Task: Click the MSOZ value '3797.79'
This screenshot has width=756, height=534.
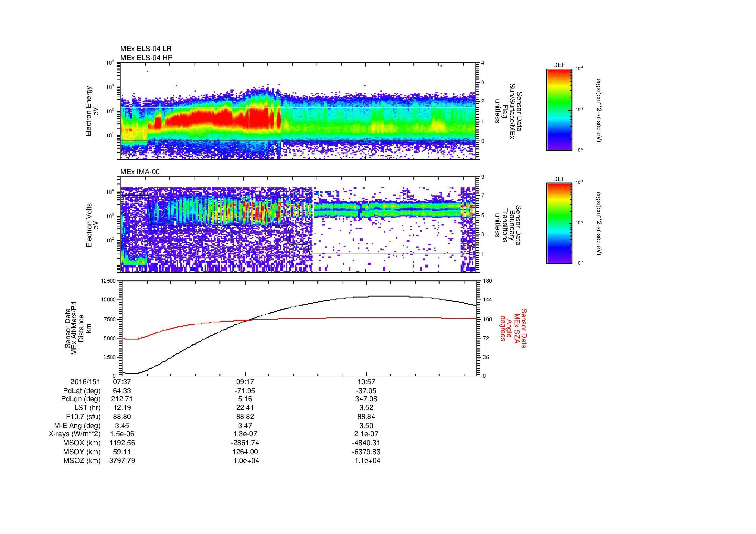Action: 122,461
